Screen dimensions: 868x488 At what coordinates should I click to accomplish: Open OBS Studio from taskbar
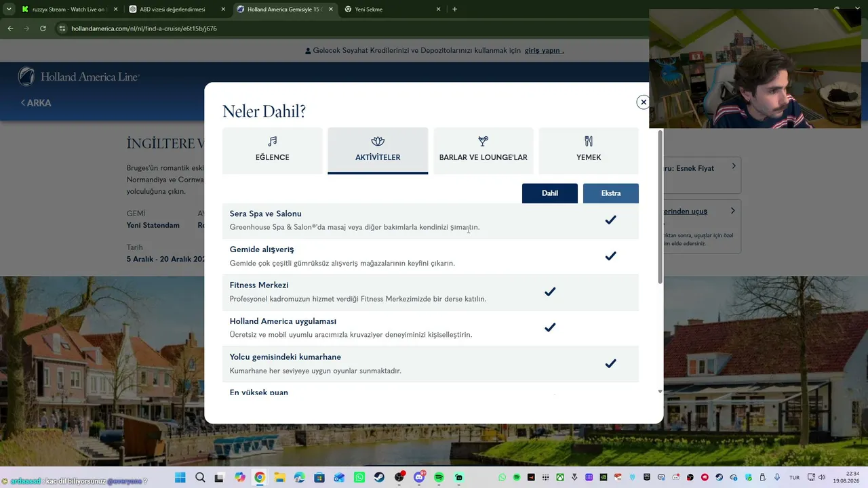point(399,478)
